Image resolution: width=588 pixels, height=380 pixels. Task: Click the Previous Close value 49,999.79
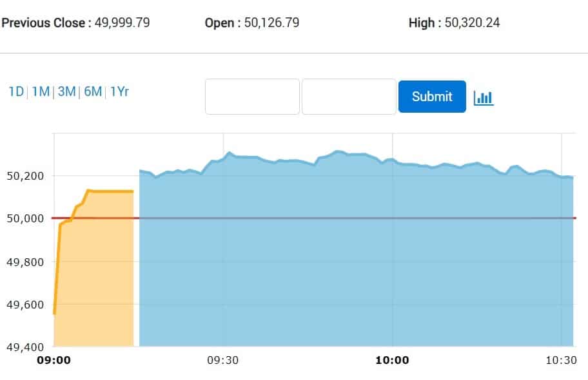(x=121, y=23)
